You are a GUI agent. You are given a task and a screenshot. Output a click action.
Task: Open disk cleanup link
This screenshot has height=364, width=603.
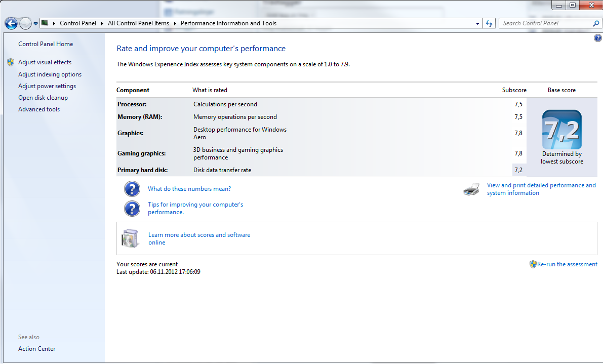(x=43, y=98)
